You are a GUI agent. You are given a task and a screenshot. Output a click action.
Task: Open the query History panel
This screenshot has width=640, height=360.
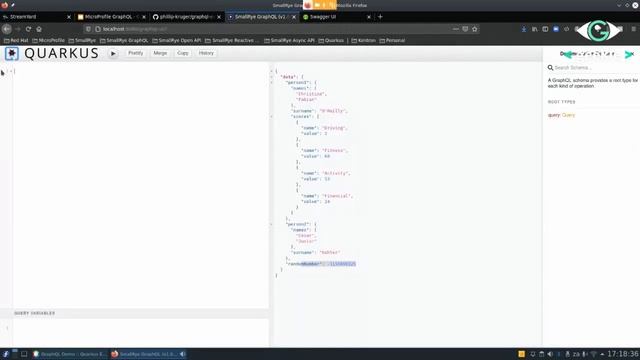pos(206,53)
